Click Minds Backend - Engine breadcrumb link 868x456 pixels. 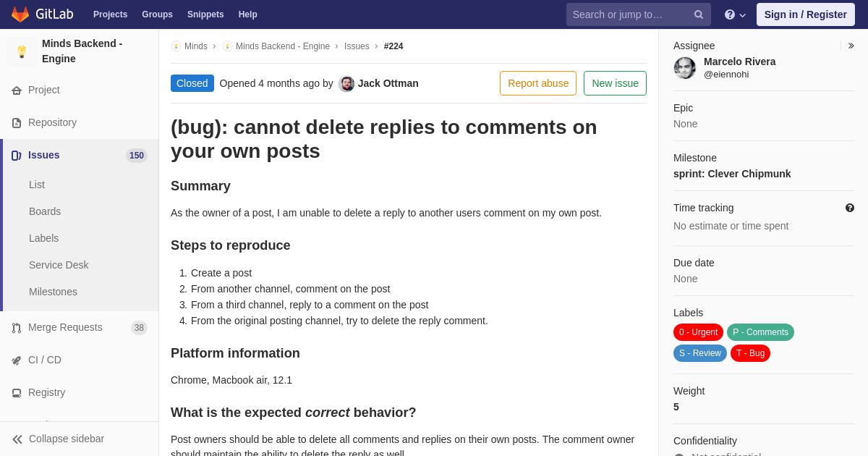(x=283, y=46)
